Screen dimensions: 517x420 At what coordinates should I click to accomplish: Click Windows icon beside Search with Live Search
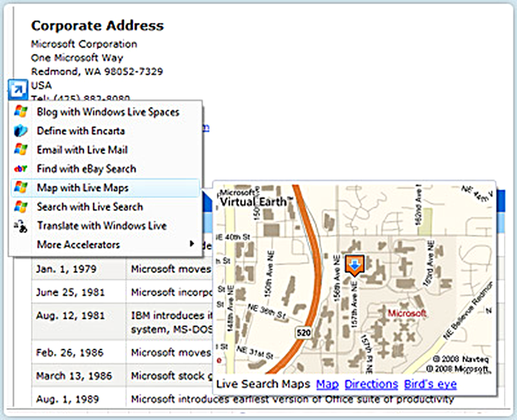pos(21,207)
